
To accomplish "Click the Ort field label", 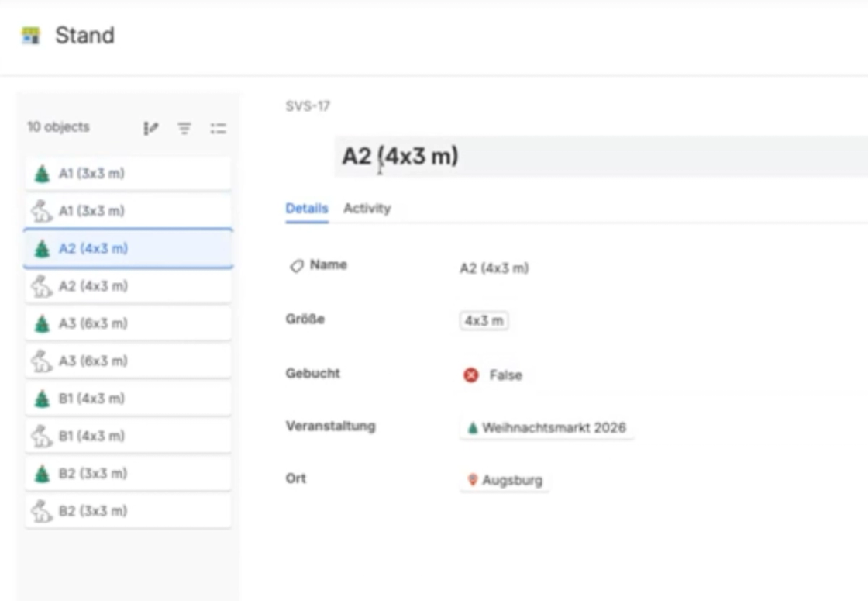I will coord(295,478).
